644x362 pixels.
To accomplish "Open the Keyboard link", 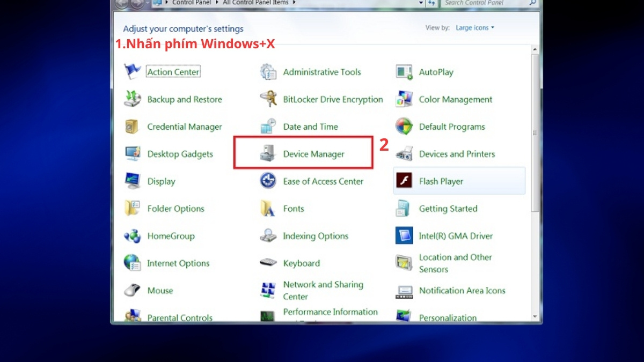I will click(x=302, y=263).
